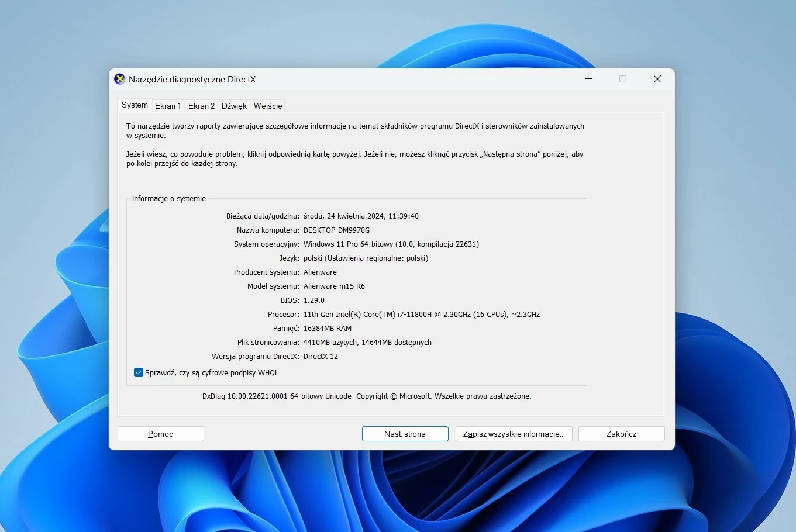Click the processor i7-11800H info line
Screen dimensions: 796x532
tap(421, 315)
